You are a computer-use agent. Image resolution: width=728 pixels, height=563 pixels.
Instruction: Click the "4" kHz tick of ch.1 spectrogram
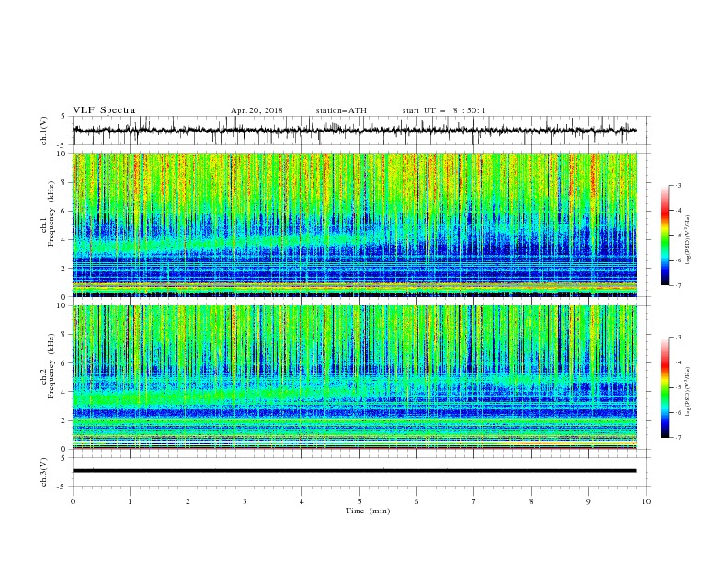coord(64,240)
